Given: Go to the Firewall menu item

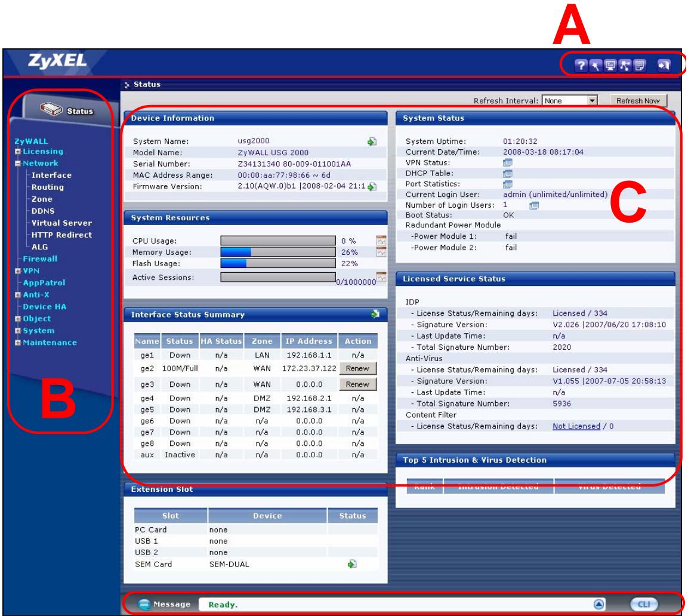Looking at the screenshot, I should tap(40, 258).
